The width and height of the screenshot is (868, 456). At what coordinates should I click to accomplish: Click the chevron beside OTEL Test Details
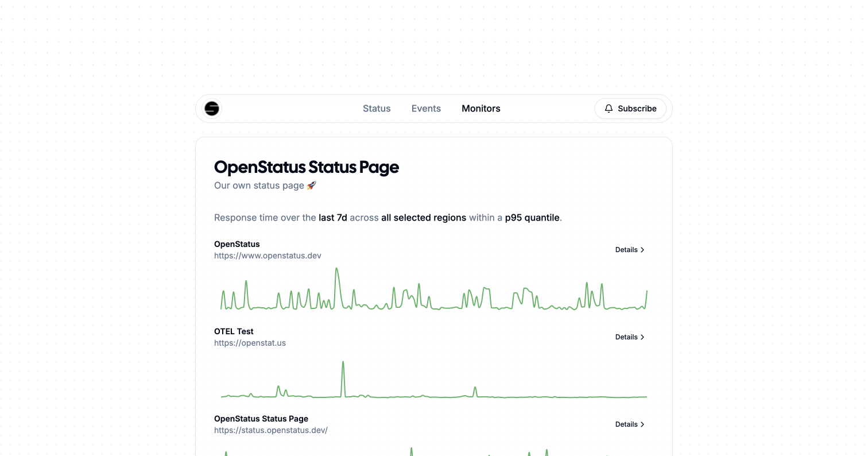point(643,337)
